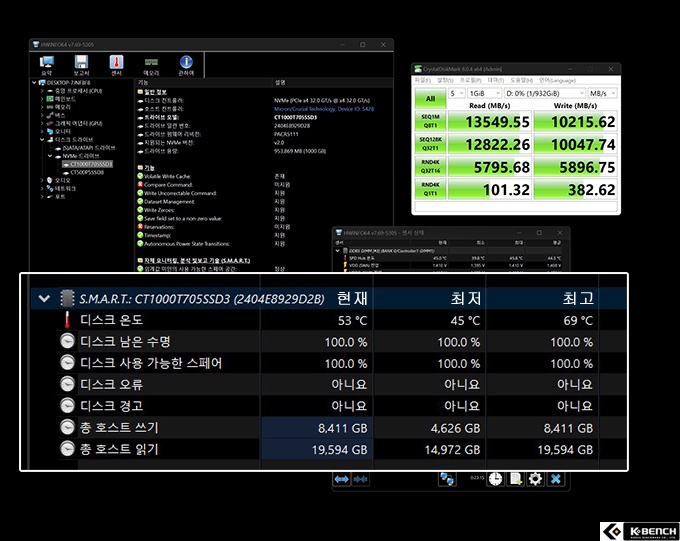
Task: Open the test count dropdown showing 5
Action: [x=456, y=93]
